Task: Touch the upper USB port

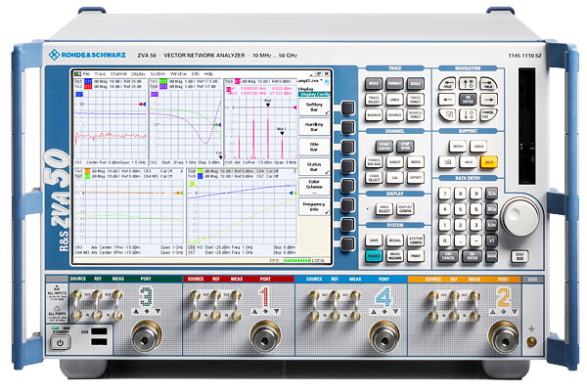Action: pyautogui.click(x=99, y=331)
